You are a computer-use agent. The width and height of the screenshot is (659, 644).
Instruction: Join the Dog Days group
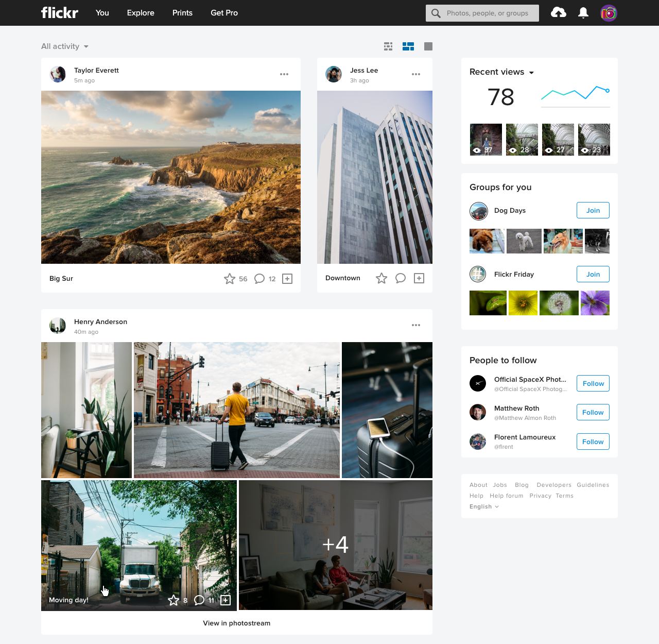pyautogui.click(x=593, y=210)
